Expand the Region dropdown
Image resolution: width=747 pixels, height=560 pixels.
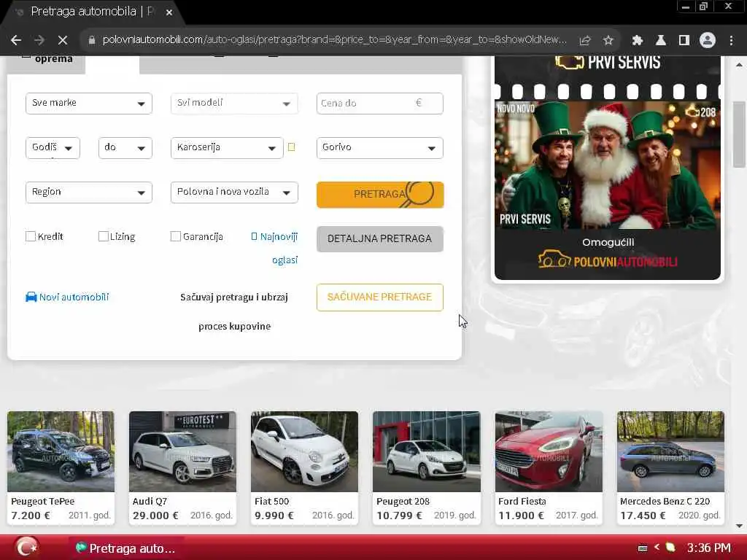tap(88, 192)
